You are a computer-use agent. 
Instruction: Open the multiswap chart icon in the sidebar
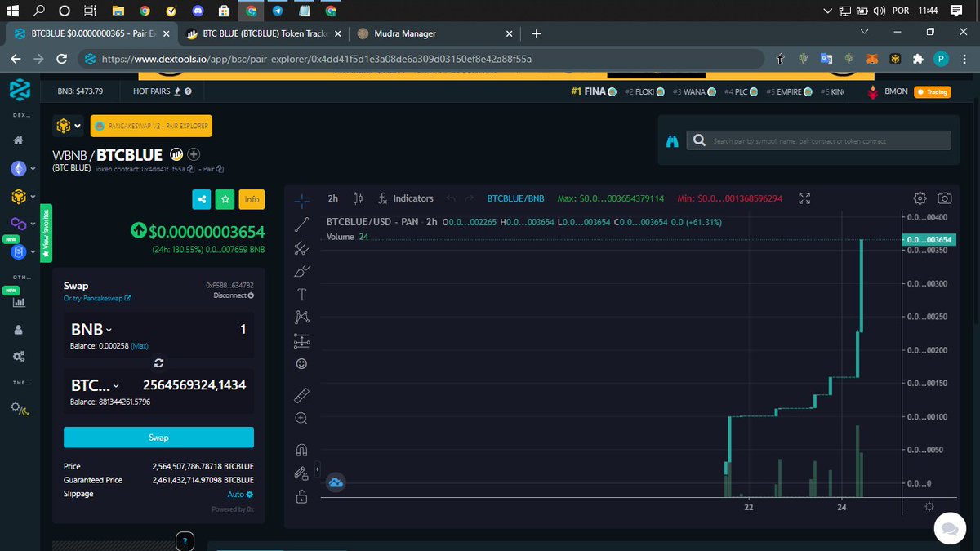(19, 301)
